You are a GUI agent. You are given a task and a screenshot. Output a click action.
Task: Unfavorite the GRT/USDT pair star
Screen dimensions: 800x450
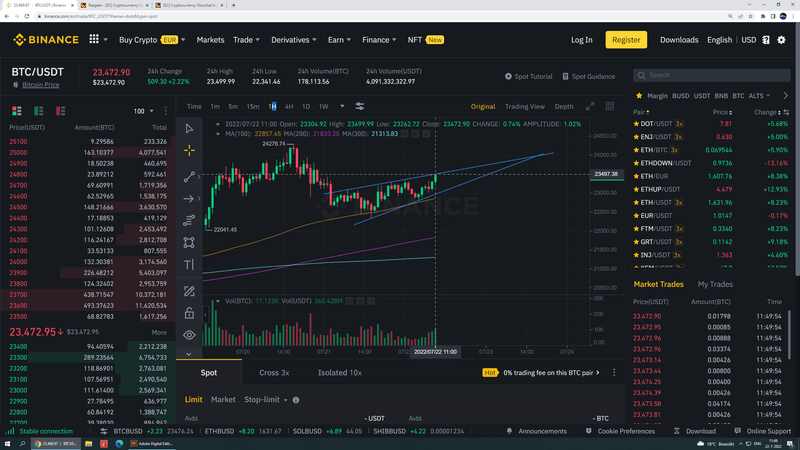click(x=636, y=242)
